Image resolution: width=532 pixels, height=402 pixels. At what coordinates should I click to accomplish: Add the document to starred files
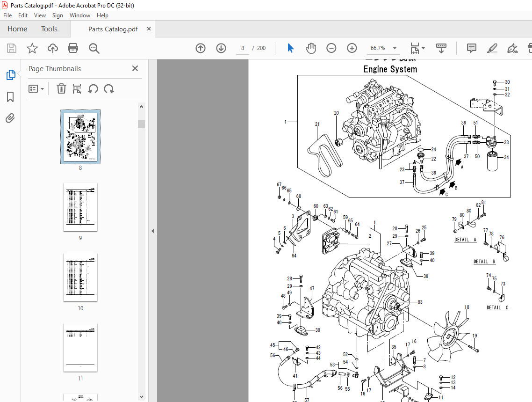pos(32,48)
